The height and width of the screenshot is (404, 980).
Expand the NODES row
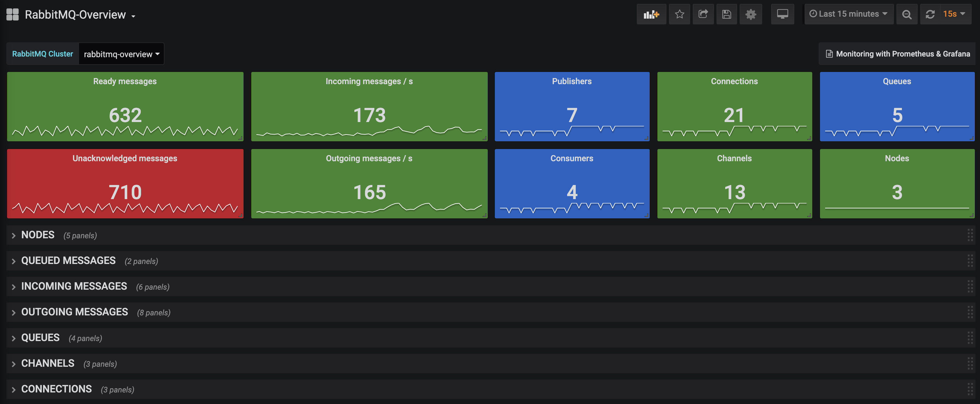[38, 235]
